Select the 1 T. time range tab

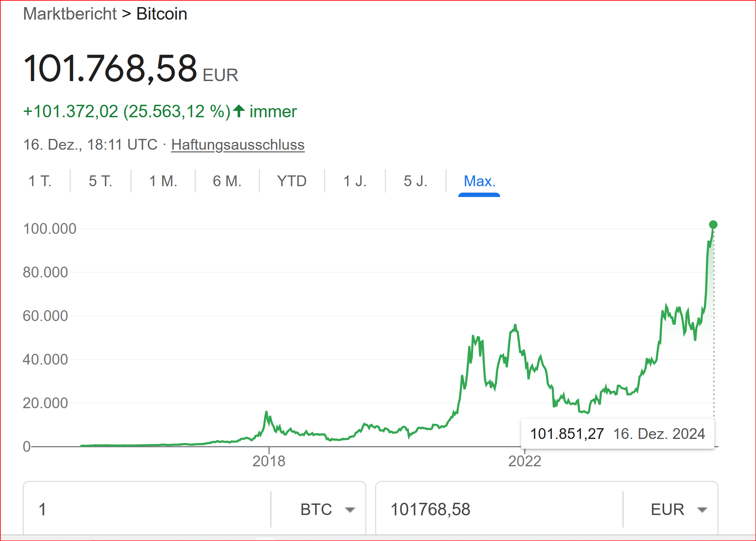pos(40,181)
